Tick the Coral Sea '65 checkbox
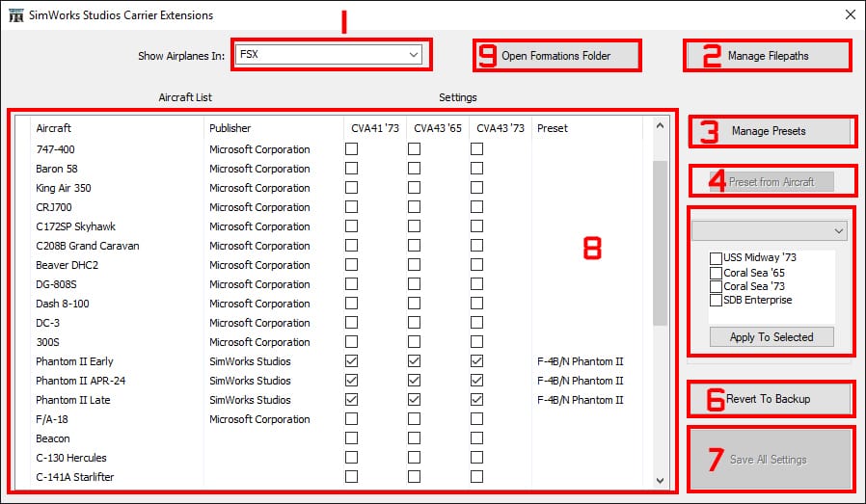Viewport: 866px width, 504px height. coord(716,273)
